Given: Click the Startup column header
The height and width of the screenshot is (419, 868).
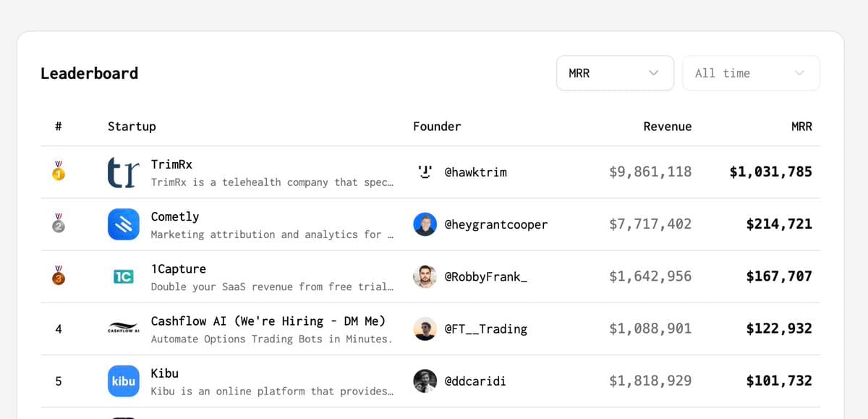Looking at the screenshot, I should pyautogui.click(x=132, y=127).
